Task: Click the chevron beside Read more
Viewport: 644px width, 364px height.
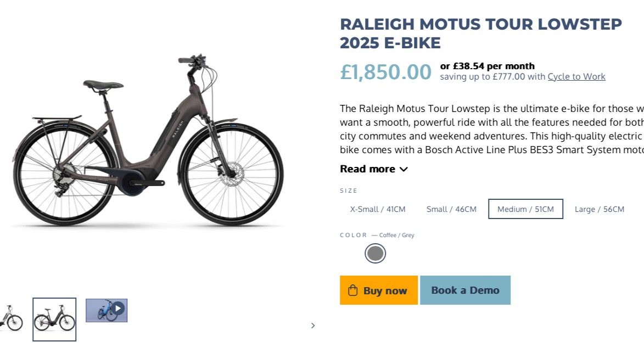Action: click(x=404, y=169)
